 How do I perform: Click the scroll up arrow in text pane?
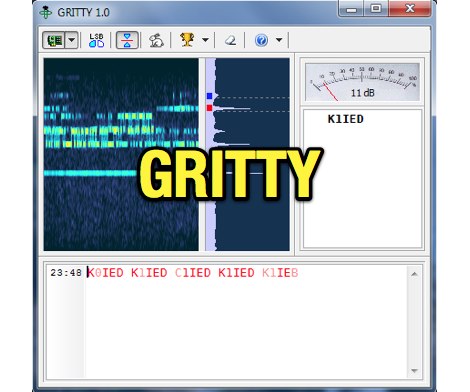414,274
